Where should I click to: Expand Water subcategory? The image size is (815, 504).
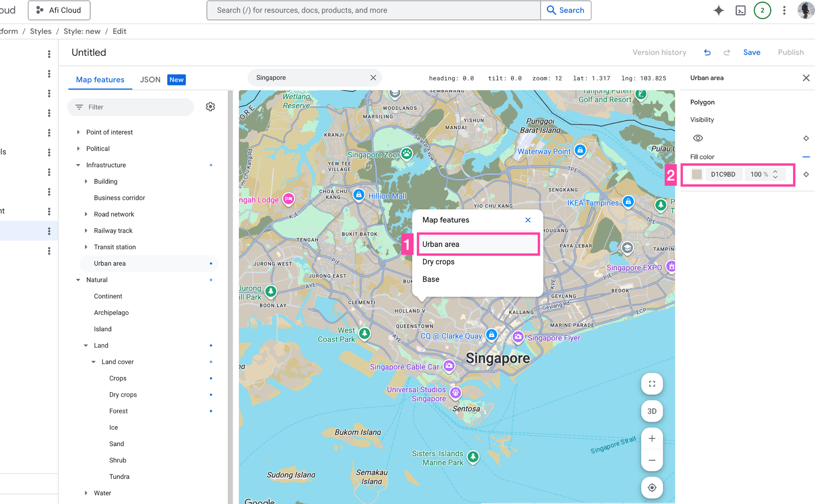point(86,493)
